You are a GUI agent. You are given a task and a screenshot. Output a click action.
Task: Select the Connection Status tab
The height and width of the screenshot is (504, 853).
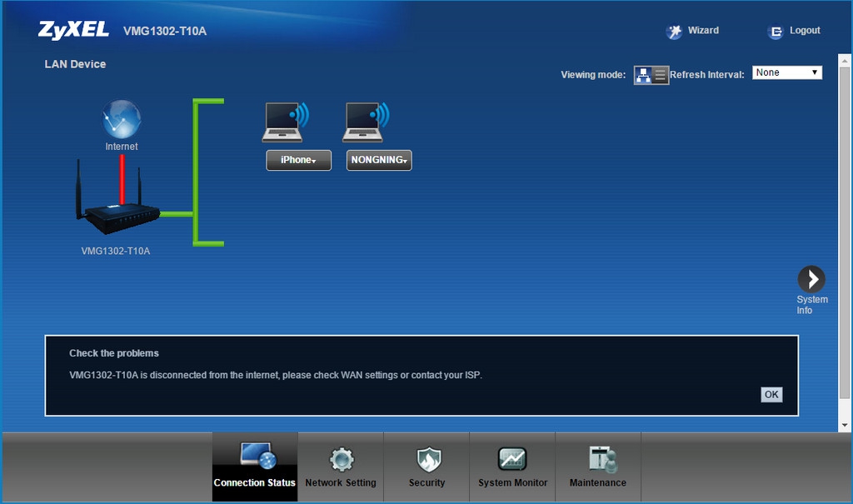click(x=255, y=467)
